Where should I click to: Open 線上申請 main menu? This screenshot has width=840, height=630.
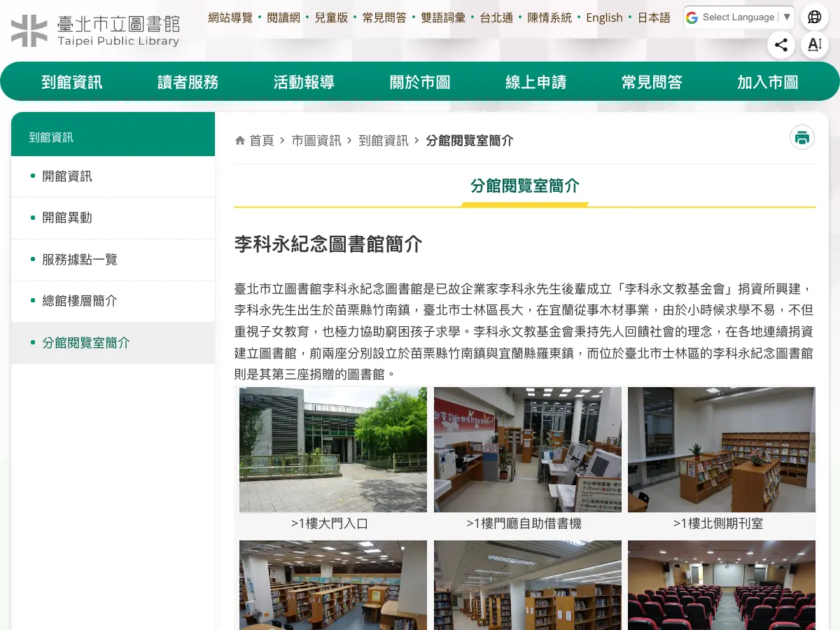pyautogui.click(x=536, y=82)
